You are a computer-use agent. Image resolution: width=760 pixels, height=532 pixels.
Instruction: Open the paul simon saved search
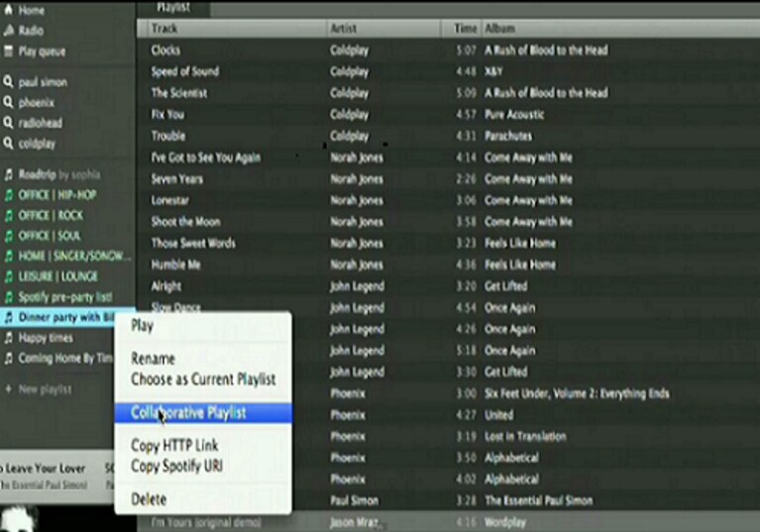[43, 82]
